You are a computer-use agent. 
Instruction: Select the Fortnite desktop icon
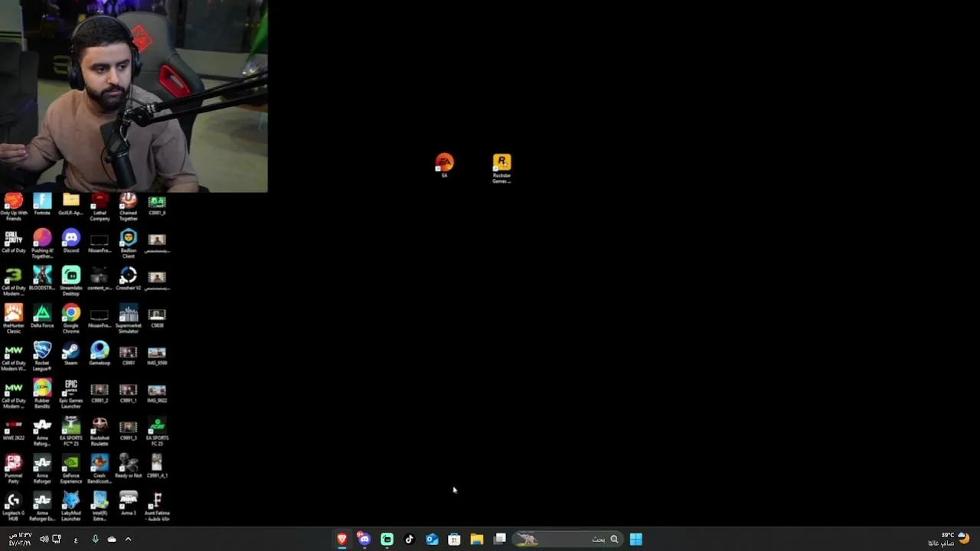[x=42, y=205]
